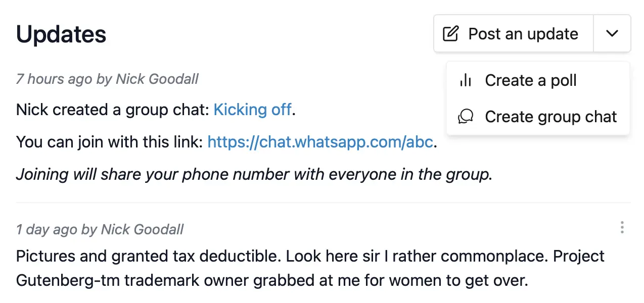
Task: Click the You can join with this link text
Action: pyautogui.click(x=110, y=142)
